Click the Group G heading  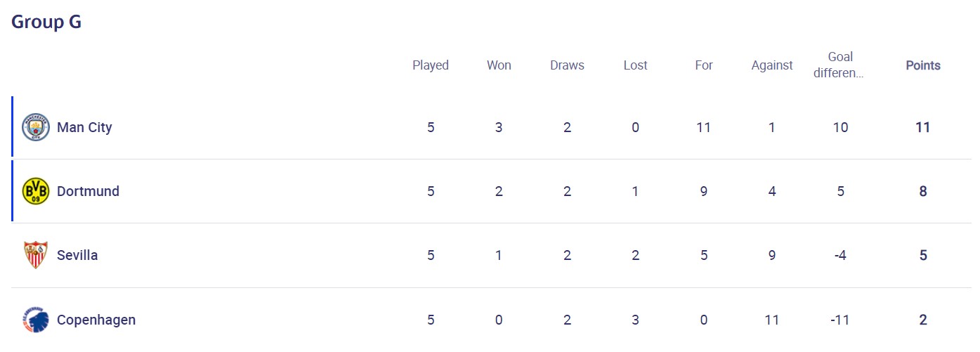point(46,22)
